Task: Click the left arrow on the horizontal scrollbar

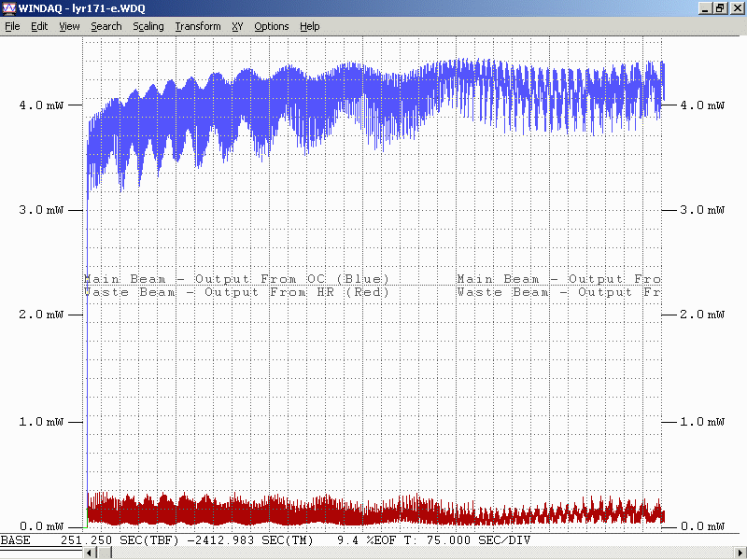Action: click(x=89, y=553)
